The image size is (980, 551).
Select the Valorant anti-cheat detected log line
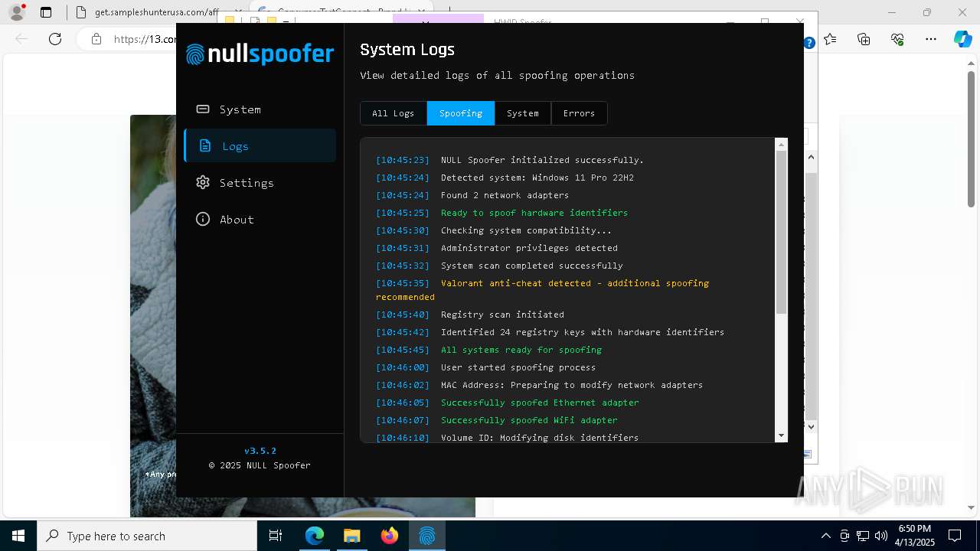[544, 290]
